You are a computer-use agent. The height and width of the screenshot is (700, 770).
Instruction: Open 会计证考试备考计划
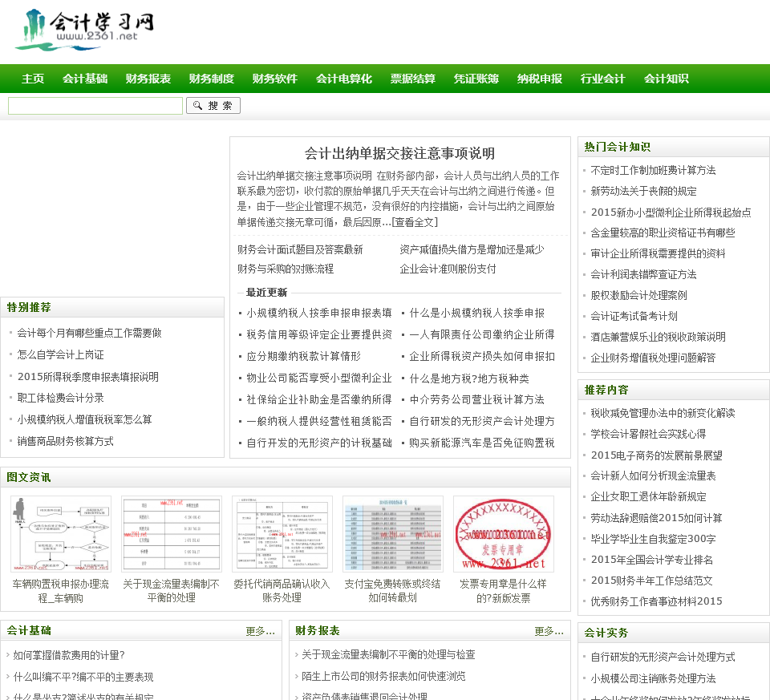click(x=634, y=316)
